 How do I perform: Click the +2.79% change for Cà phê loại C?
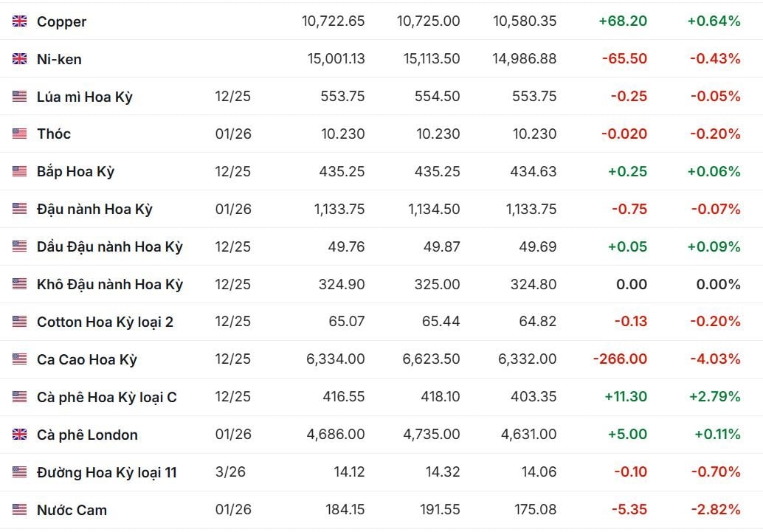714,397
